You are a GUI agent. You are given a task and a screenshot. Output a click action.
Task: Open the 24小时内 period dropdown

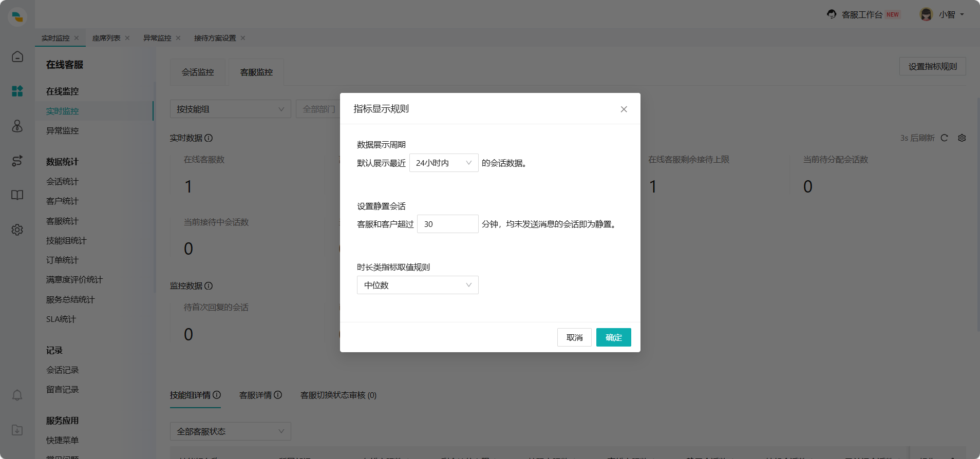coord(444,163)
